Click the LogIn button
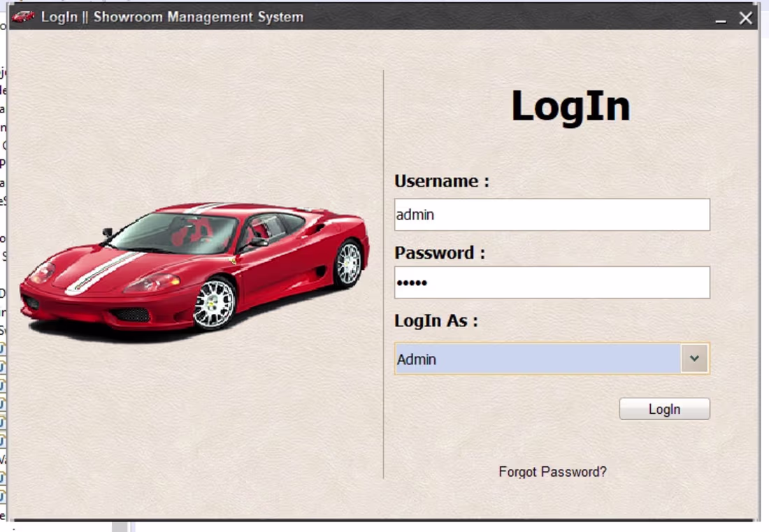This screenshot has height=532, width=769. point(664,408)
